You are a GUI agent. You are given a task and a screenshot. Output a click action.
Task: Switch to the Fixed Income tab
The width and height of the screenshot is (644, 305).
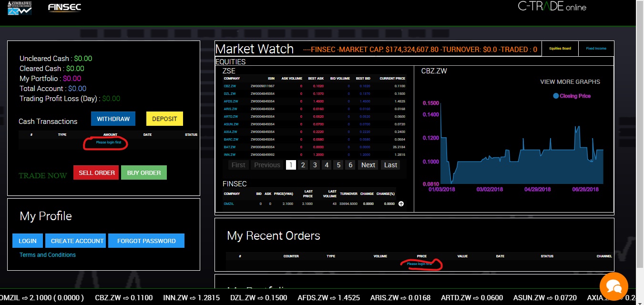(x=596, y=49)
